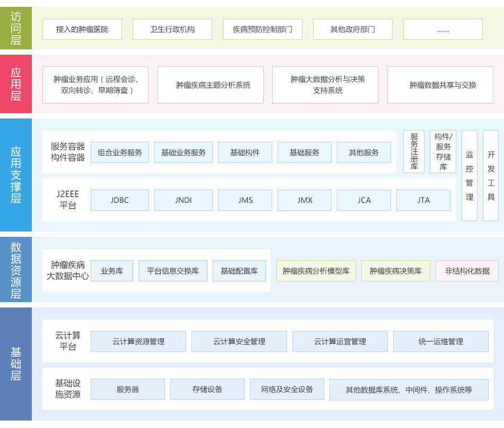Click the JNDI component
The height and width of the screenshot is (428, 504).
[183, 200]
